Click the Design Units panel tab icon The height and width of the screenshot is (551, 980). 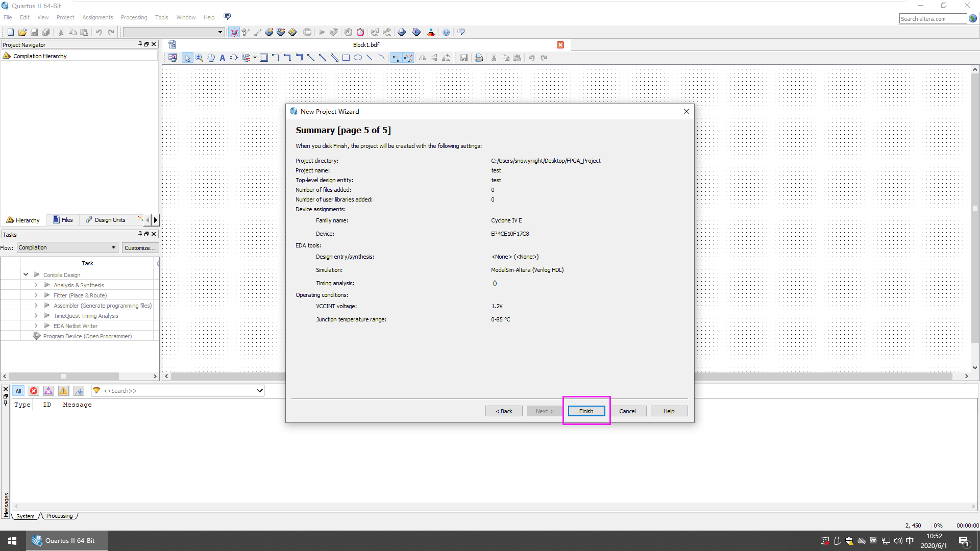point(88,220)
